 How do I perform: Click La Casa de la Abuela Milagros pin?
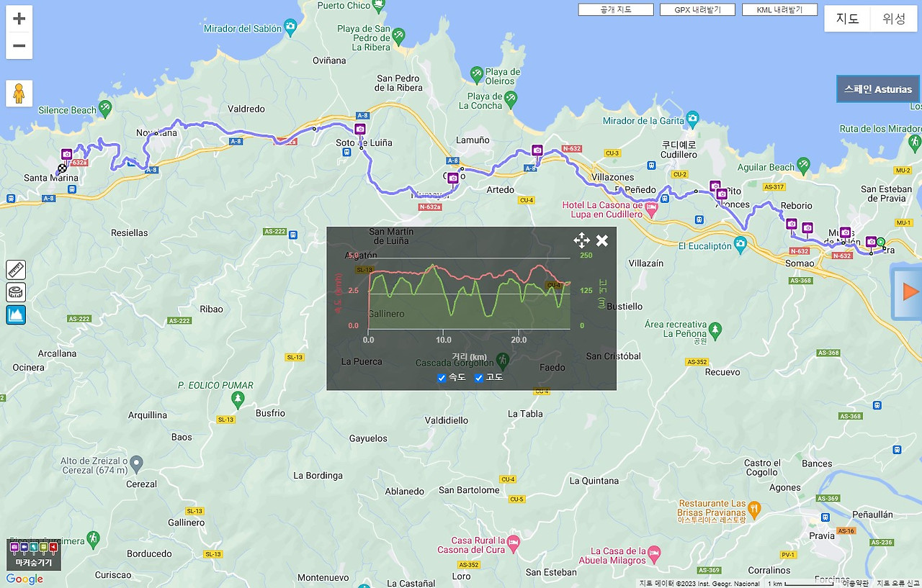pyautogui.click(x=654, y=553)
